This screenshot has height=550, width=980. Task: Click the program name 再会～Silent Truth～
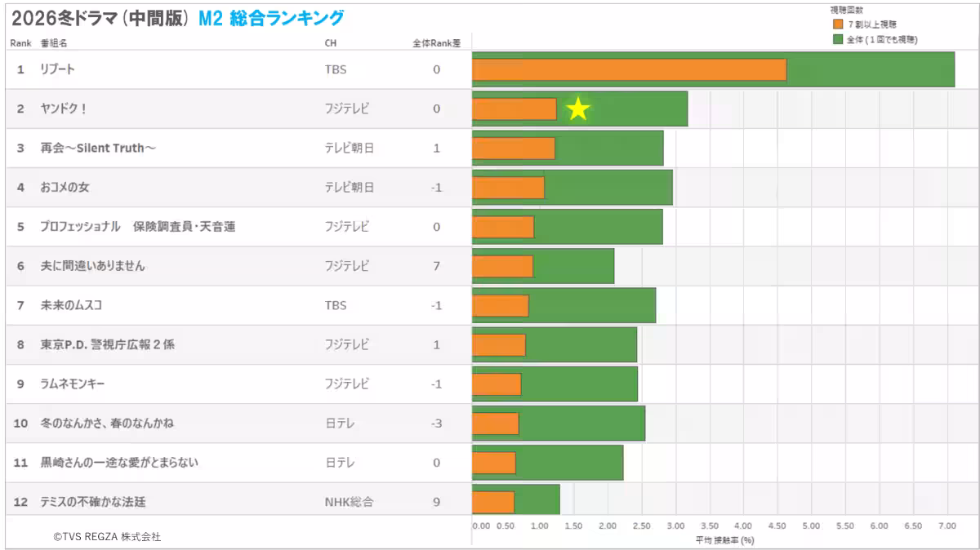point(98,148)
